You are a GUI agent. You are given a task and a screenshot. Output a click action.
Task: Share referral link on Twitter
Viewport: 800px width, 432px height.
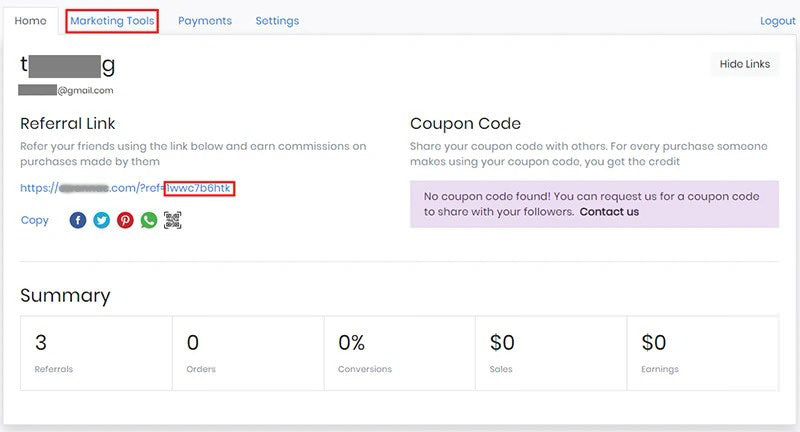(x=101, y=220)
